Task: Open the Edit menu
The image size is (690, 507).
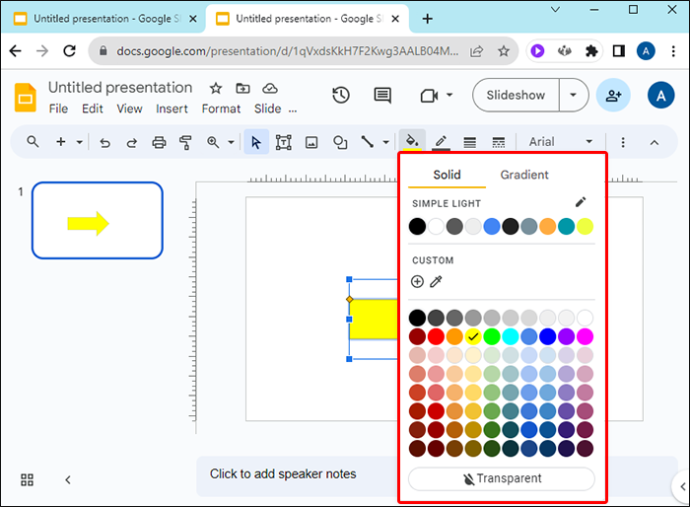Action: click(x=92, y=109)
